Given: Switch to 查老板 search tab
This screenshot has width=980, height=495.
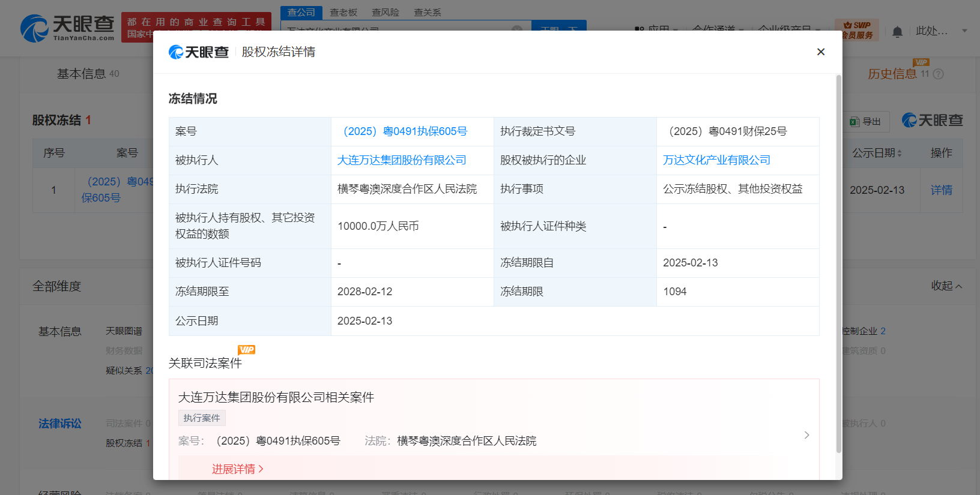Looking at the screenshot, I should [343, 12].
